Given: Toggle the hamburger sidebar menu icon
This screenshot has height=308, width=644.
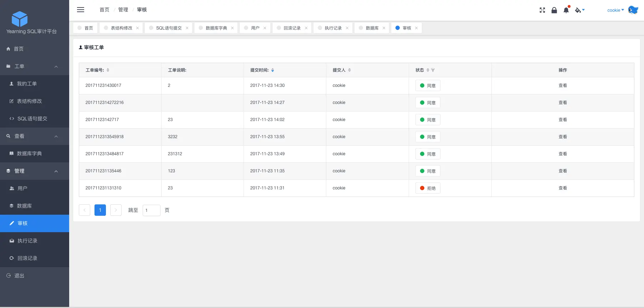Looking at the screenshot, I should coord(81,10).
